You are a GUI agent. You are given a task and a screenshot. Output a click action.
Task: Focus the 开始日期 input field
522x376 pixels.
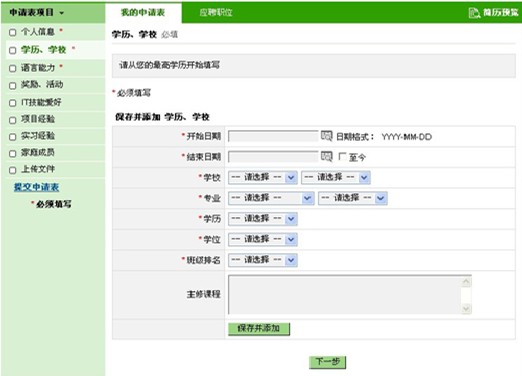click(x=273, y=136)
